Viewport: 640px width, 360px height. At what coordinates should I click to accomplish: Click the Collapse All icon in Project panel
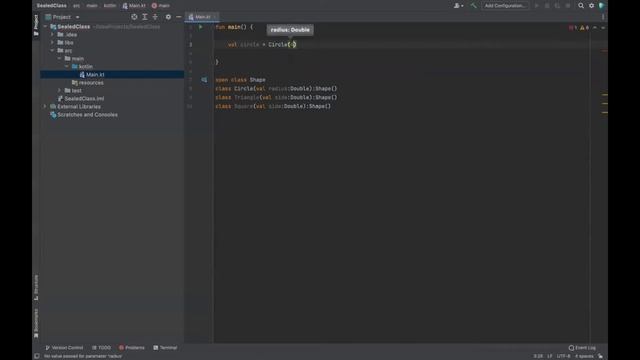(x=155, y=17)
